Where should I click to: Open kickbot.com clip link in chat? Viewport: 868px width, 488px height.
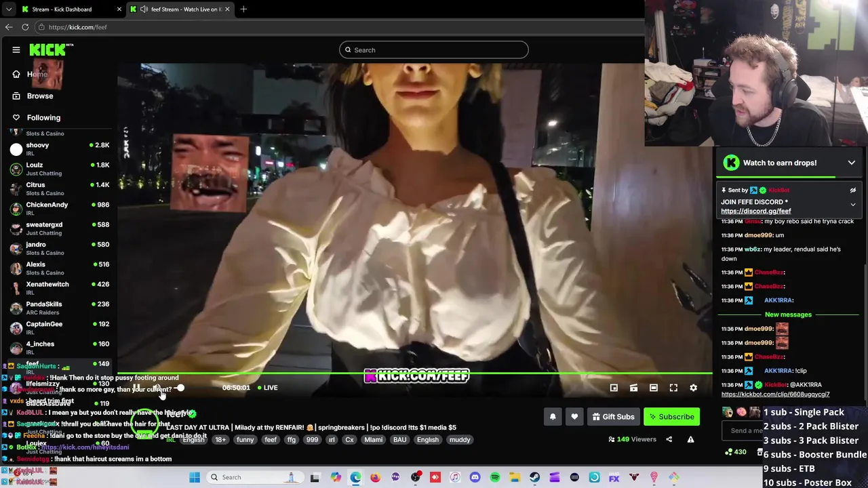[775, 394]
